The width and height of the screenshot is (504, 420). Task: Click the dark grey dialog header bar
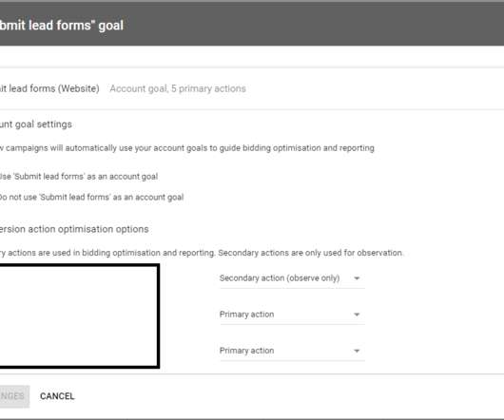[x=252, y=25]
